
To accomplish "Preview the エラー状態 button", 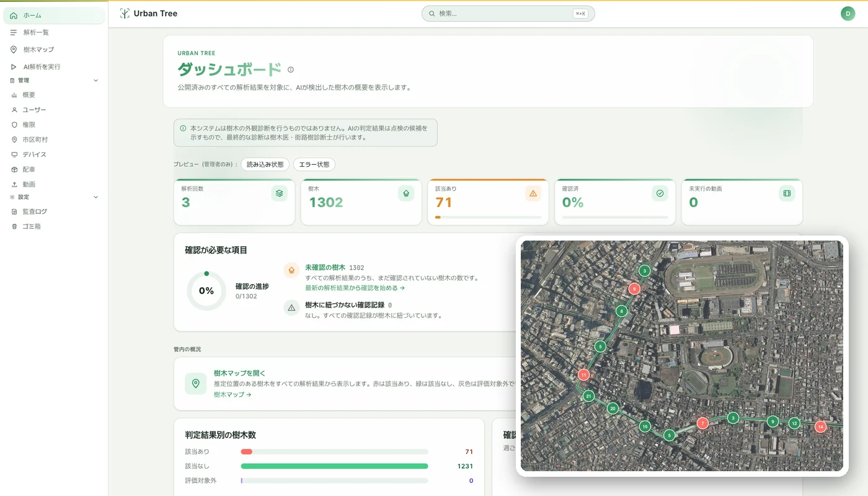I will [314, 164].
